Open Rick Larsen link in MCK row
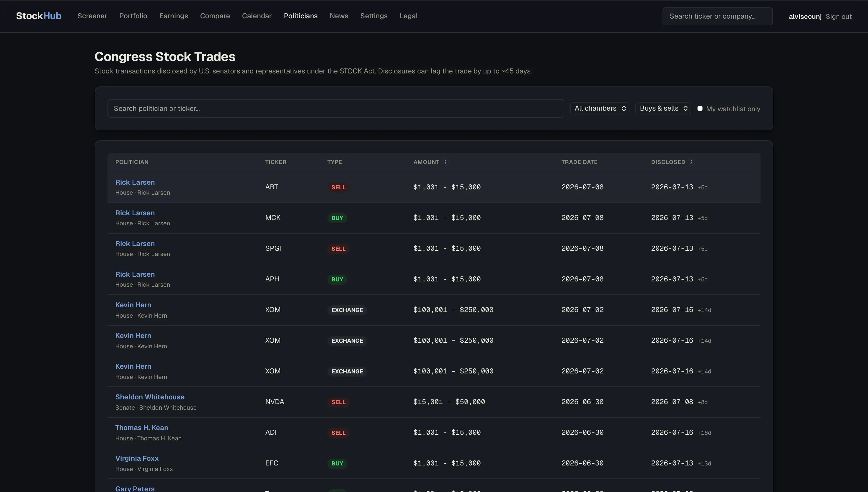This screenshot has height=492, width=868. (x=135, y=213)
